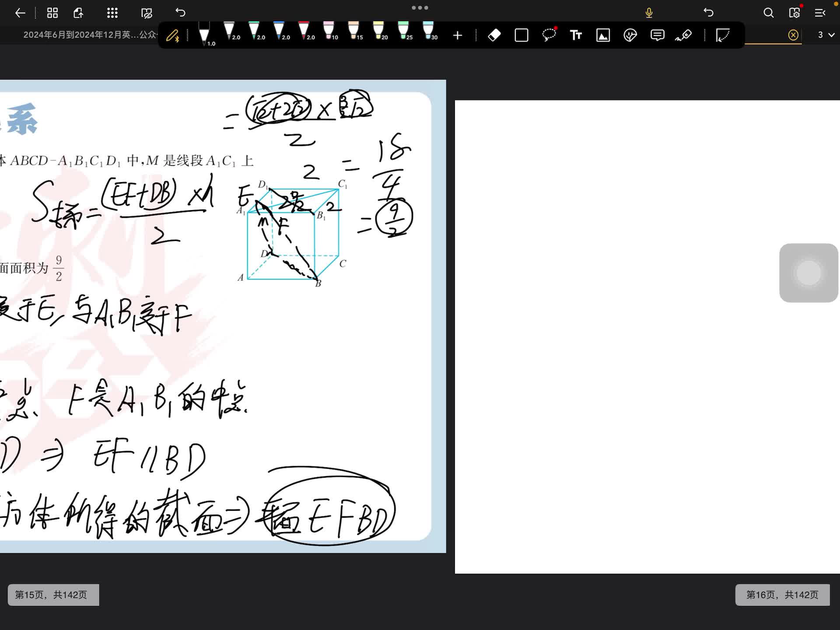The height and width of the screenshot is (630, 840).
Task: Toggle the stylus Bluetooth pen mode
Action: [x=173, y=35]
